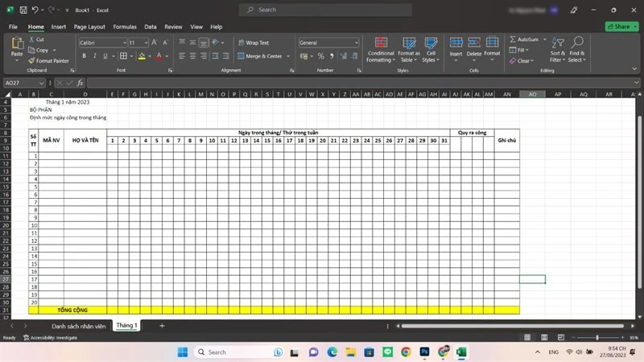Open Conditional Formatting in the ribbon

point(381,50)
